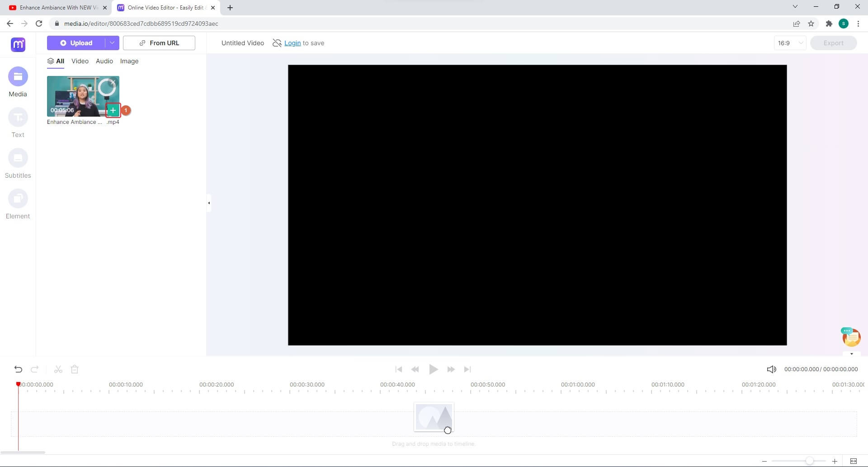Image resolution: width=868 pixels, height=467 pixels.
Task: Switch to the Video filter tab
Action: tap(80, 61)
